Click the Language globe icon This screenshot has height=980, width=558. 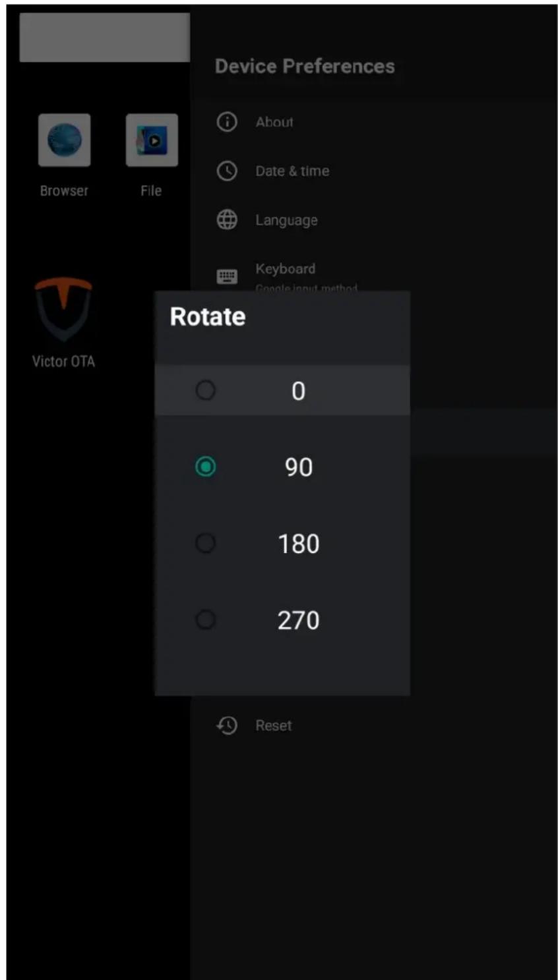[227, 220]
